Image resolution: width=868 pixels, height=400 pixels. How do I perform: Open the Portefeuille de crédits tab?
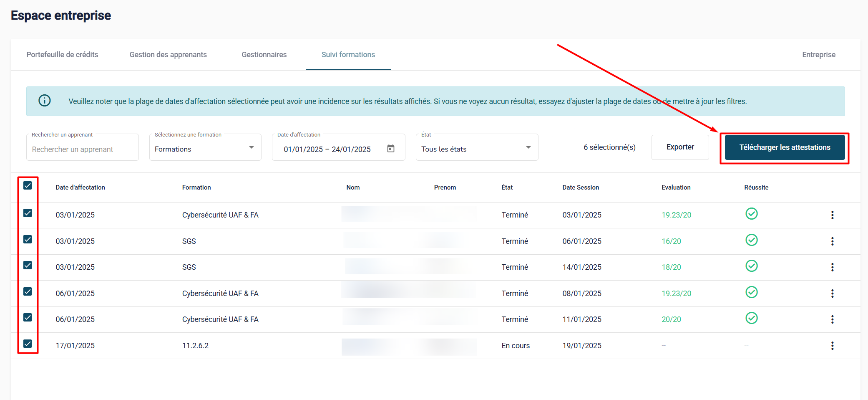tap(62, 55)
